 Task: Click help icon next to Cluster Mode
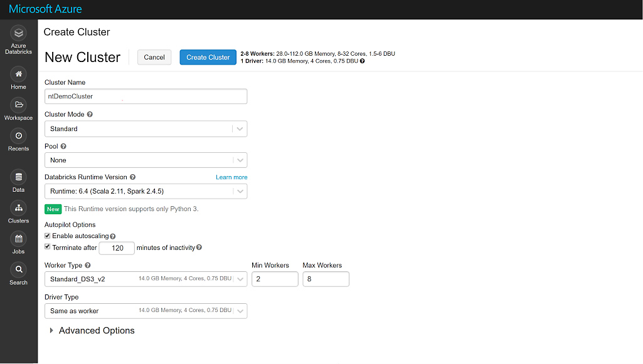tap(90, 115)
